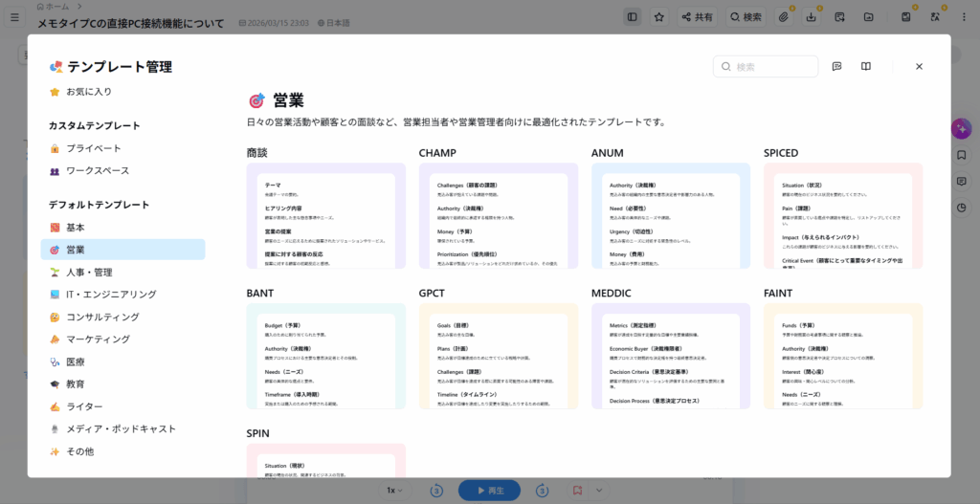
Task: Open the 人事・管理 category
Action: click(x=123, y=273)
